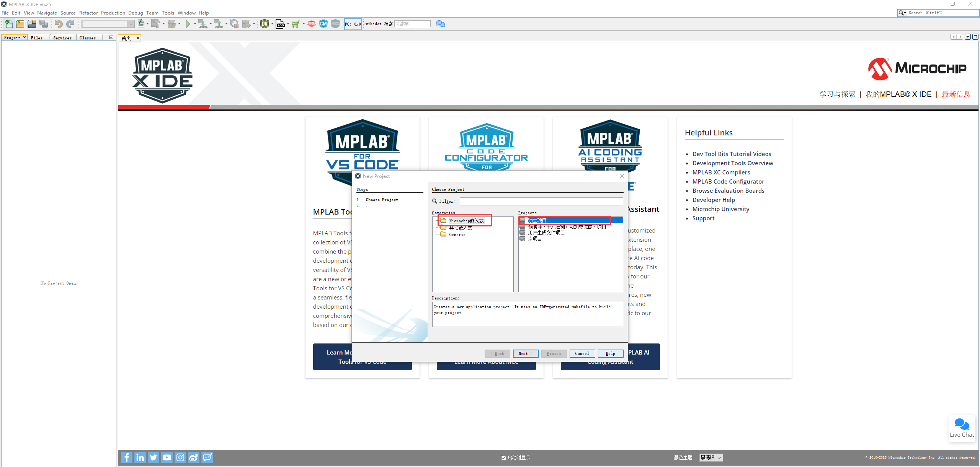Click the LOG file toolbar icon
Image resolution: width=980 pixels, height=467 pixels.
pyautogui.click(x=280, y=24)
